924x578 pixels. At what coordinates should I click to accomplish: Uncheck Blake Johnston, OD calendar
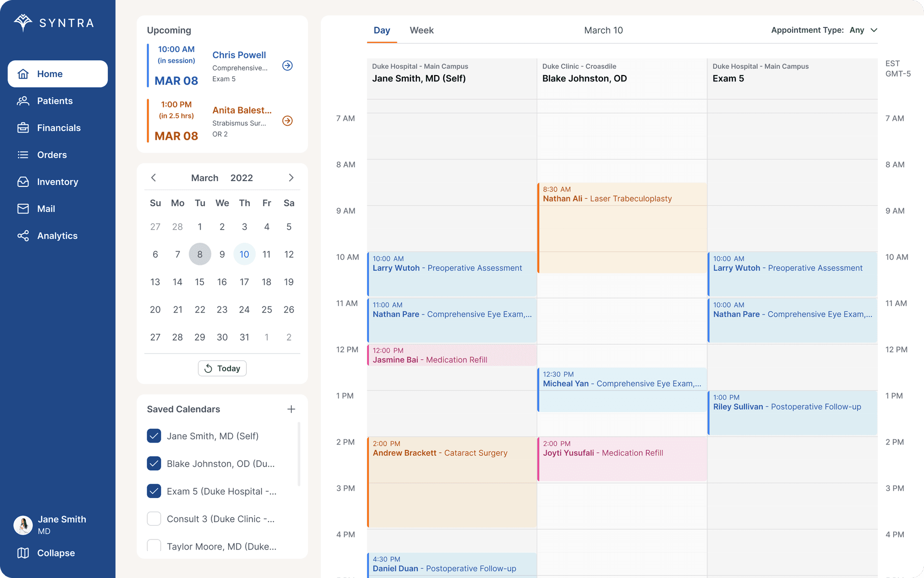click(x=154, y=463)
